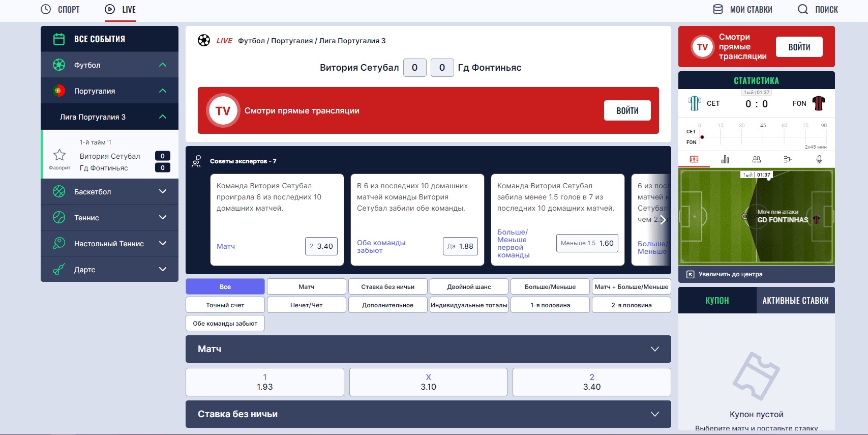Click the Все события calendar icon
The height and width of the screenshot is (435, 868).
click(x=59, y=39)
